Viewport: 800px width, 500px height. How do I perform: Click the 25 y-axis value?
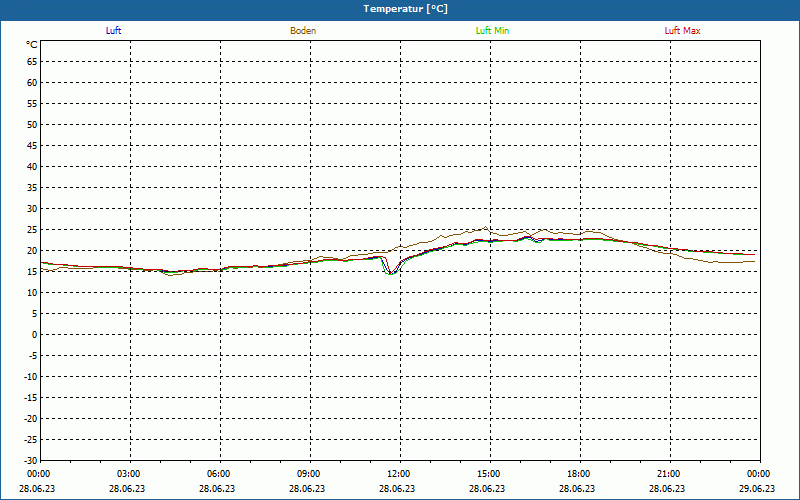(x=32, y=230)
